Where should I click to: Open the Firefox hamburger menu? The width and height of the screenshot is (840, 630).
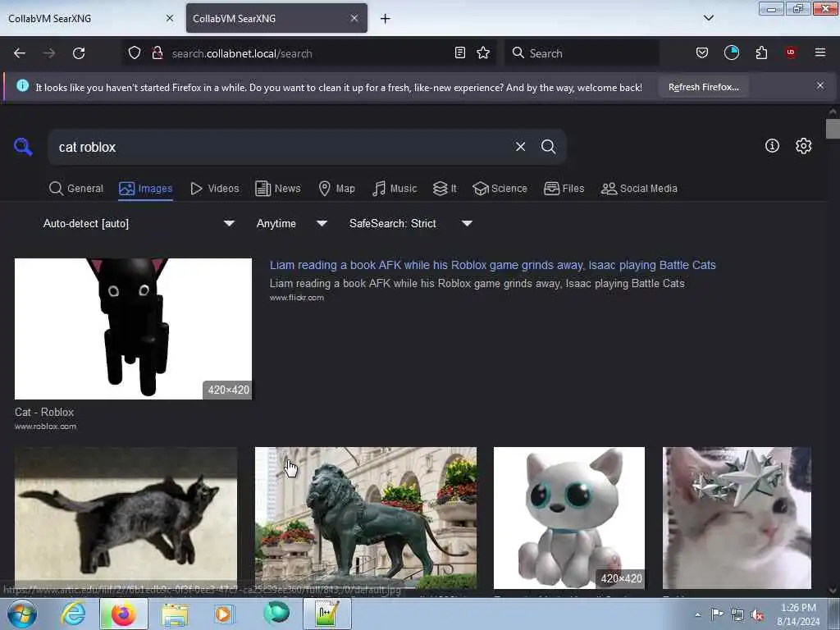[820, 53]
